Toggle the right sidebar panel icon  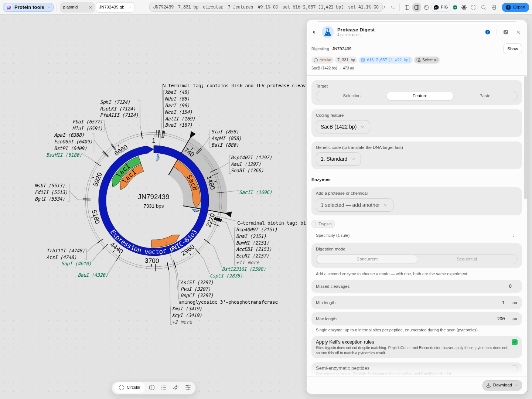tap(417, 7)
